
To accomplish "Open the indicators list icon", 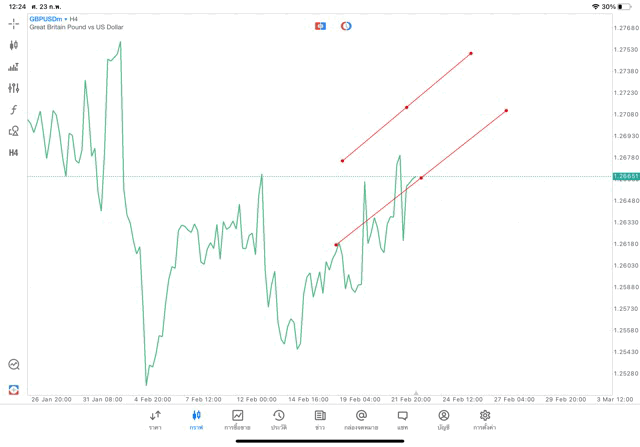I will pos(14,67).
